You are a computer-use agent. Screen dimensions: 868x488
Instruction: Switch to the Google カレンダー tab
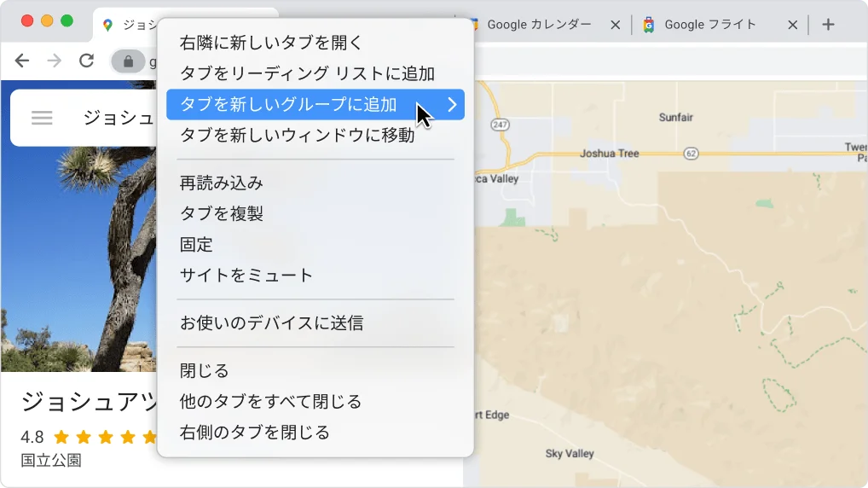click(x=539, y=25)
